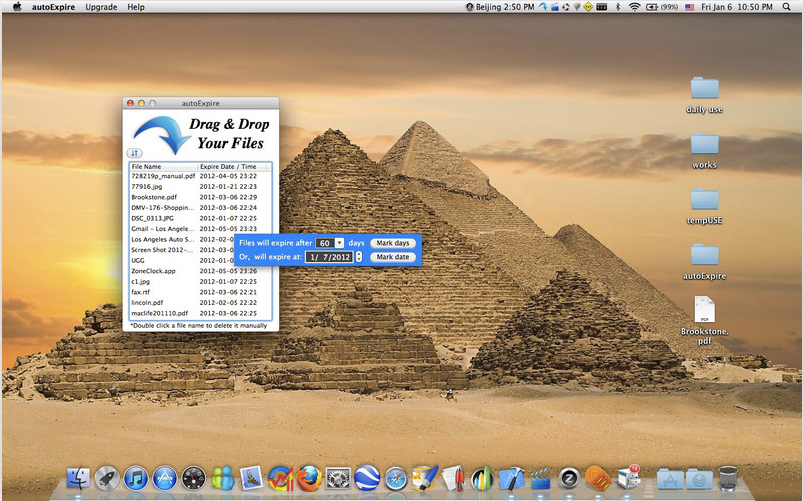Open the App Store from dock
This screenshot has width=803, height=501.
165,479
